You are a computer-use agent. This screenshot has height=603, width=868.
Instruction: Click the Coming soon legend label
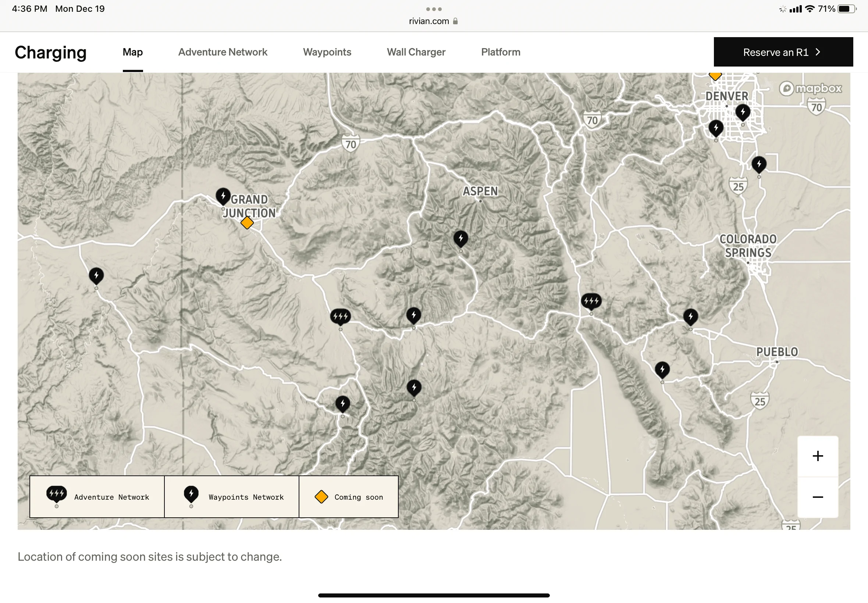pos(359,497)
